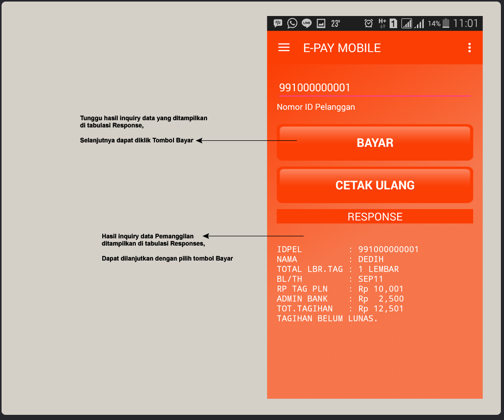504x420 pixels.
Task: Click the Nomor ID Pelanggan label
Action: [x=316, y=107]
